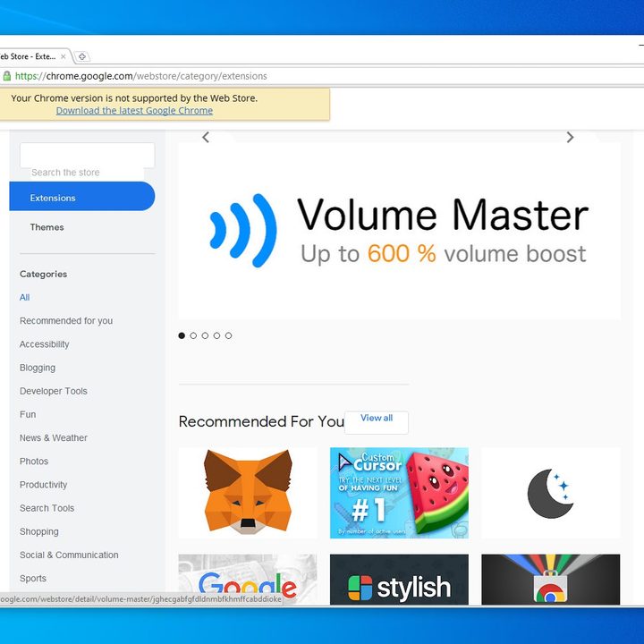This screenshot has height=644, width=644.
Task: Open the Volume Master banner
Action: click(399, 231)
